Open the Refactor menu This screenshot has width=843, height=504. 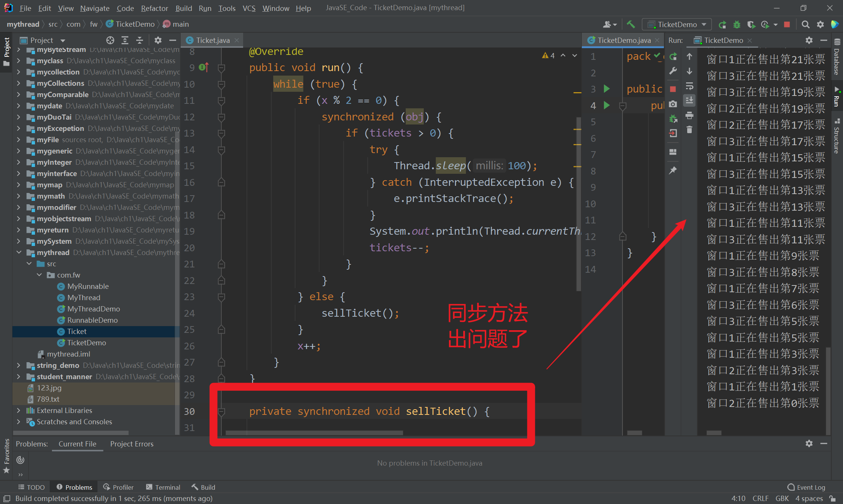pos(154,8)
